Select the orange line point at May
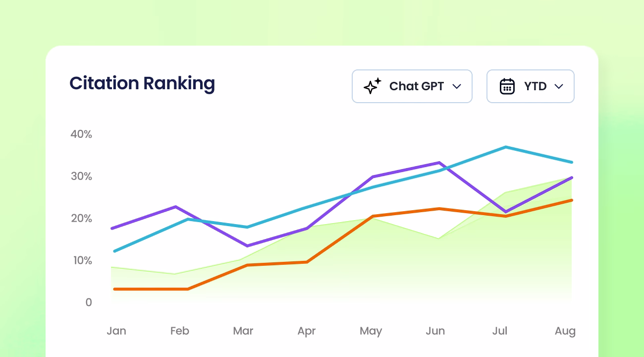Screen dimensions: 644x357 [371, 216]
